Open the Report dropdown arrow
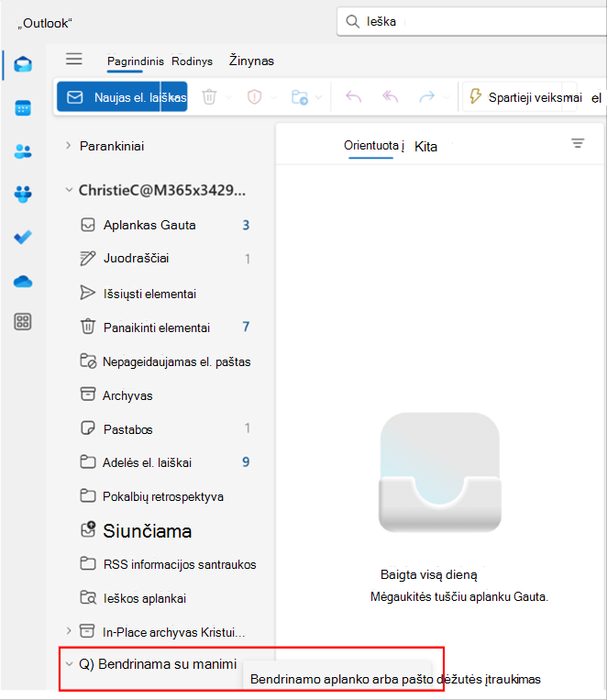The height and width of the screenshot is (700, 607). 273,97
